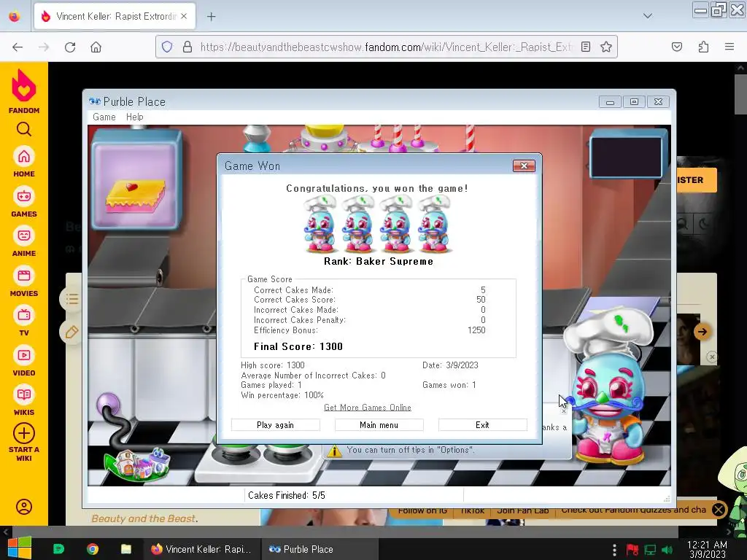The image size is (747, 560).
Task: Open a new browser tab
Action: [x=211, y=17]
